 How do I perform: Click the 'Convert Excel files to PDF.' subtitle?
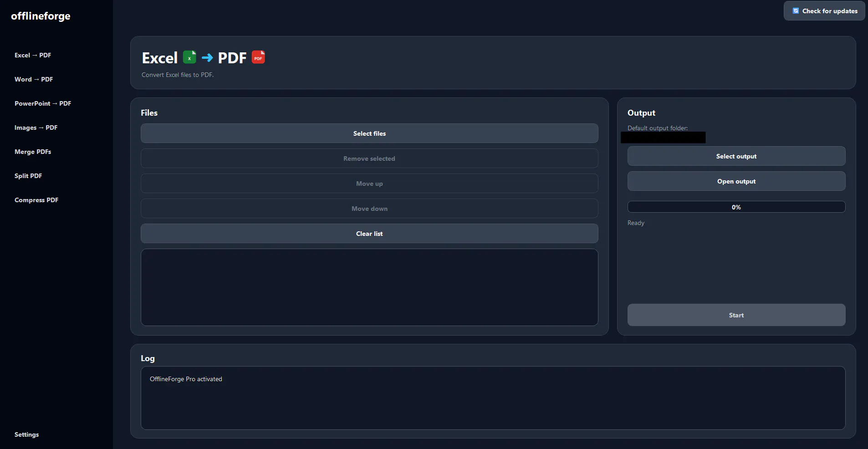(178, 75)
